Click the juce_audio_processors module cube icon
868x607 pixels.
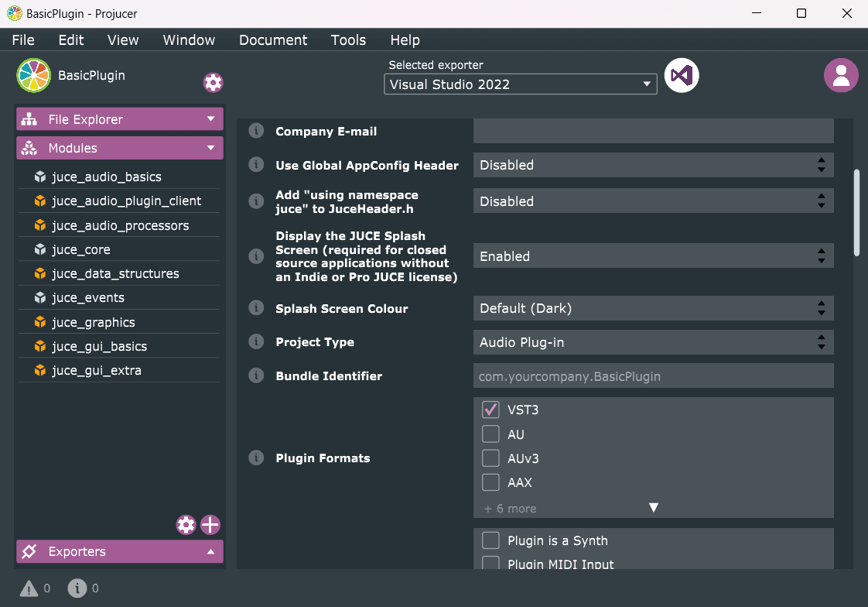(39, 225)
